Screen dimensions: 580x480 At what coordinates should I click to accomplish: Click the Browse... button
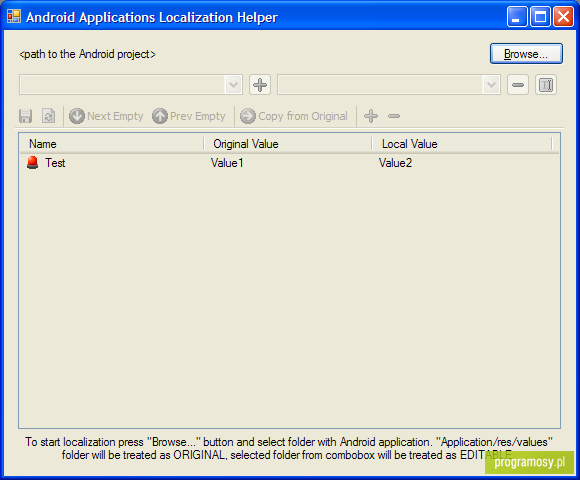pyautogui.click(x=526, y=54)
